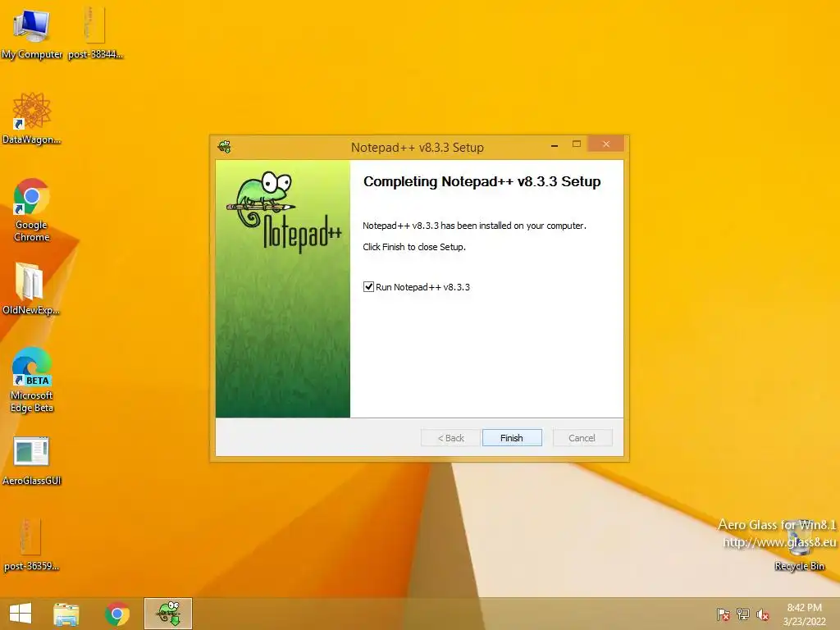Viewport: 840px width, 630px height.
Task: Select the DataWagon desktop shortcut
Action: (32, 118)
